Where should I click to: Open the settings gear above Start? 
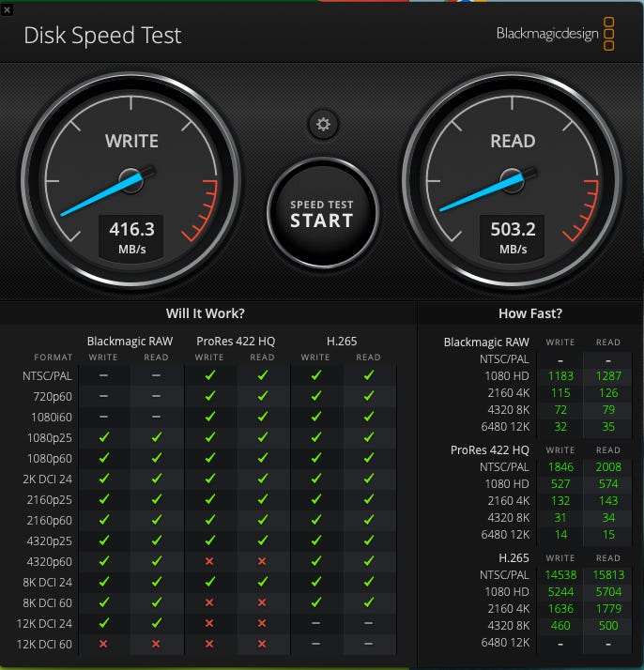tap(324, 123)
